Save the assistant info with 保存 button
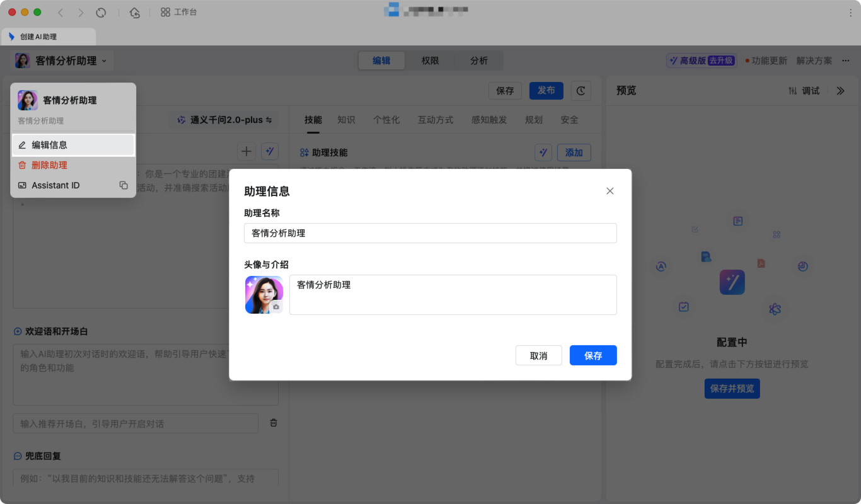The height and width of the screenshot is (504, 861). tap(592, 355)
